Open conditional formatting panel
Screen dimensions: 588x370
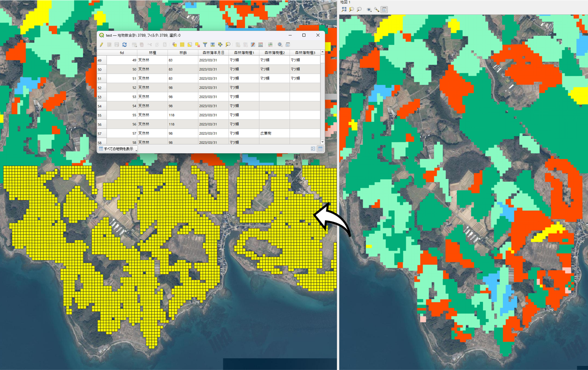[270, 45]
